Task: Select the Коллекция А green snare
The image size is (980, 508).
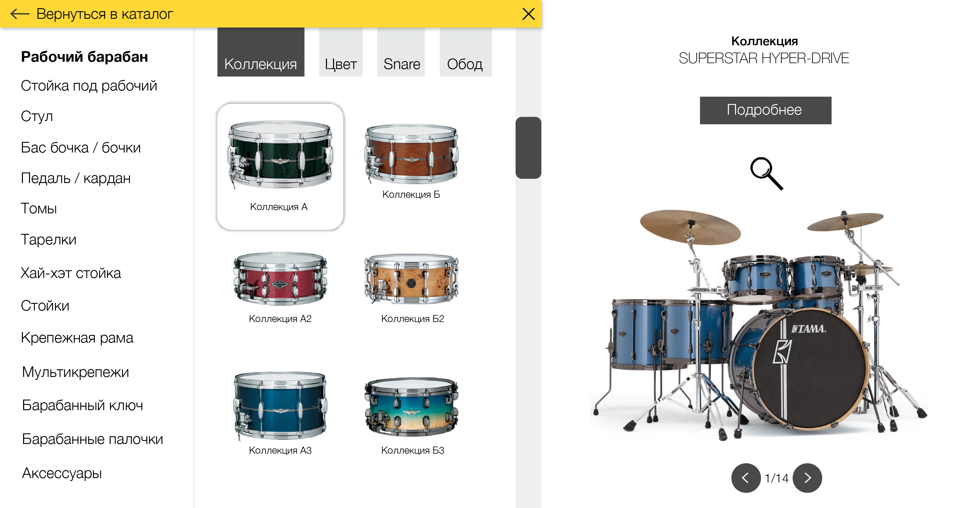Action: pyautogui.click(x=281, y=167)
